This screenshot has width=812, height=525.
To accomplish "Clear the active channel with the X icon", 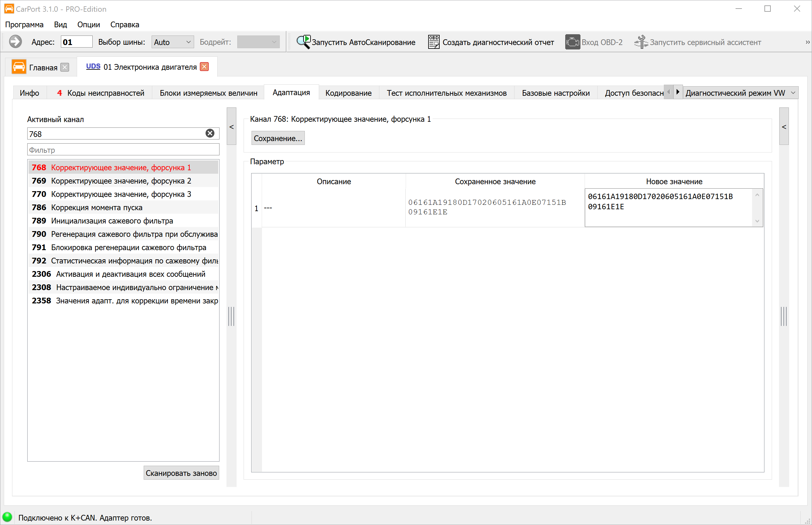I will coord(210,133).
